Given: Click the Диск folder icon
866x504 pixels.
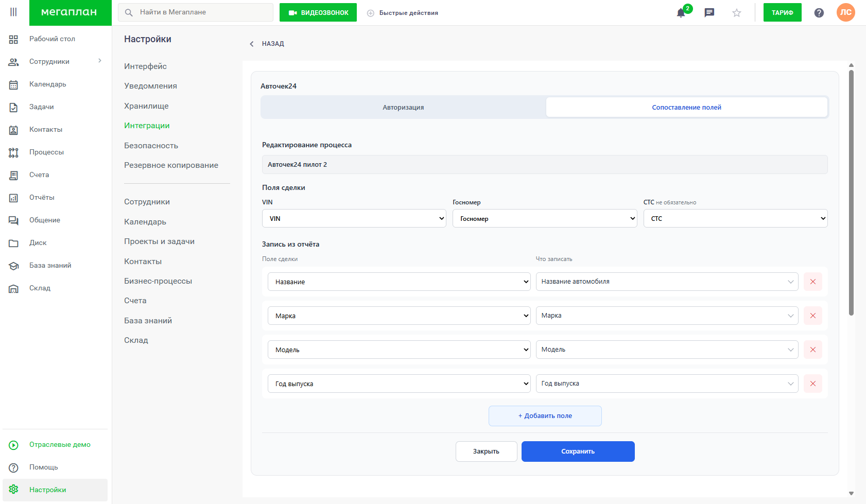Looking at the screenshot, I should [13, 243].
